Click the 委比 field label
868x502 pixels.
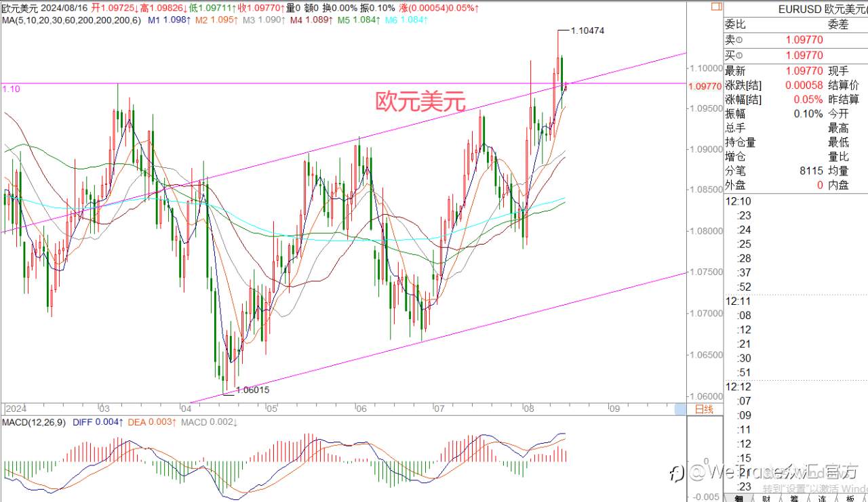tap(736, 24)
